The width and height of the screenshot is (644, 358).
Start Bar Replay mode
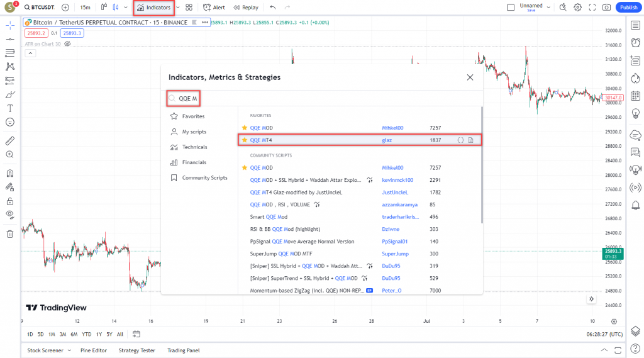tap(246, 8)
